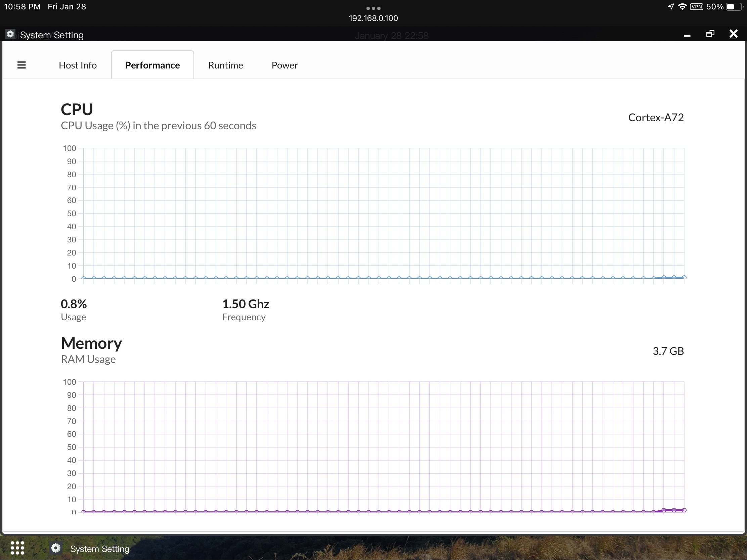Click the System Setting gear icon in title bar
747x560 pixels.
click(x=10, y=34)
